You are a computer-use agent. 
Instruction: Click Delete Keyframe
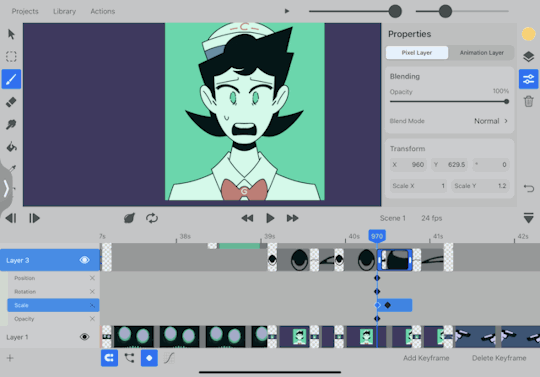coord(499,358)
